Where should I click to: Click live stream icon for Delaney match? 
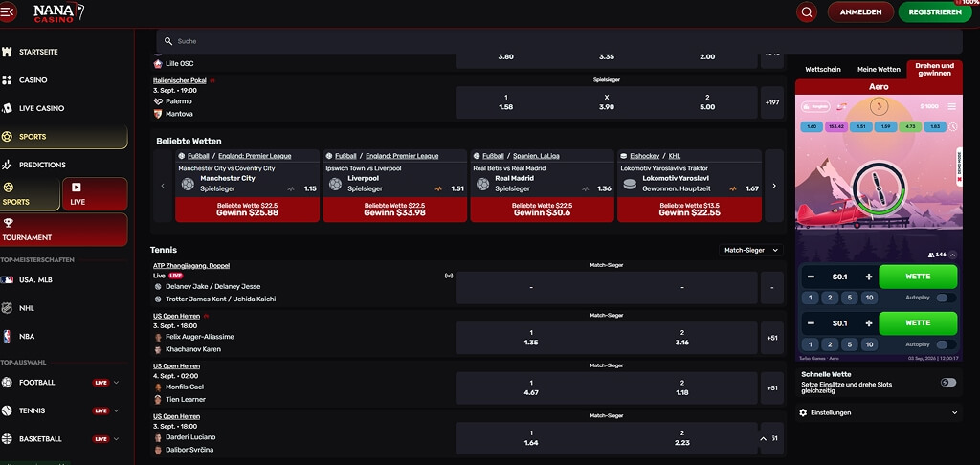click(448, 275)
